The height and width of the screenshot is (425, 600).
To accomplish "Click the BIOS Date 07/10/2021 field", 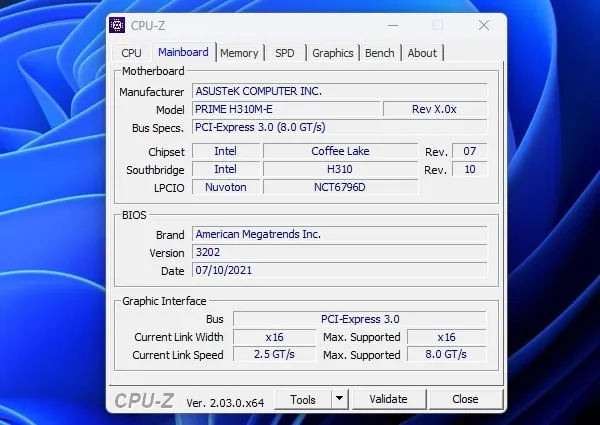I will tap(339, 270).
